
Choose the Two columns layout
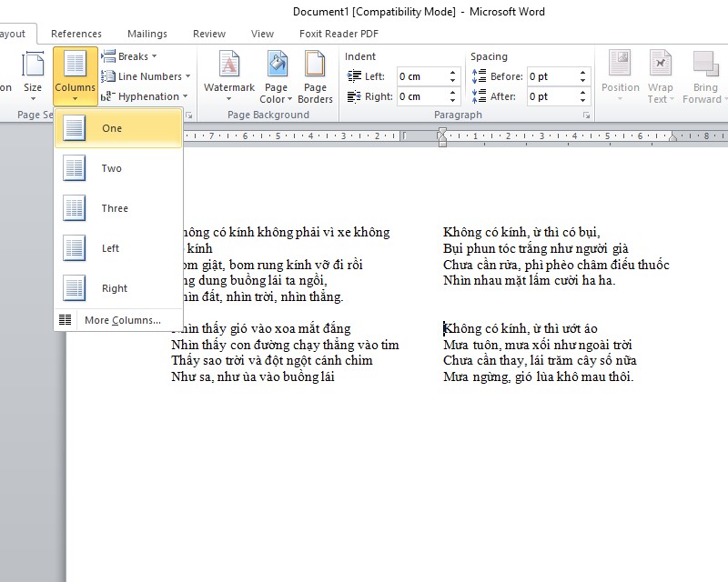coord(118,168)
